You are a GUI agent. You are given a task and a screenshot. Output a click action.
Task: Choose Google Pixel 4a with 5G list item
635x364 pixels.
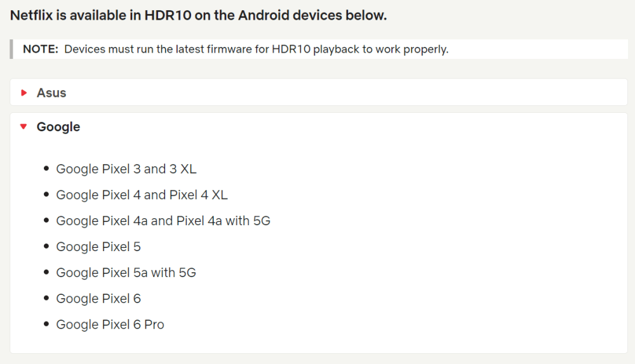click(163, 221)
